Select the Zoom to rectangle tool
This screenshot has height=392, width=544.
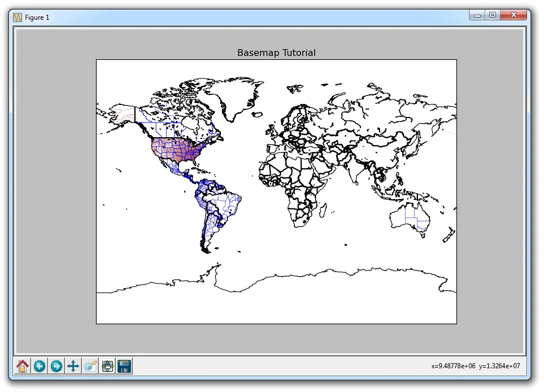click(90, 366)
